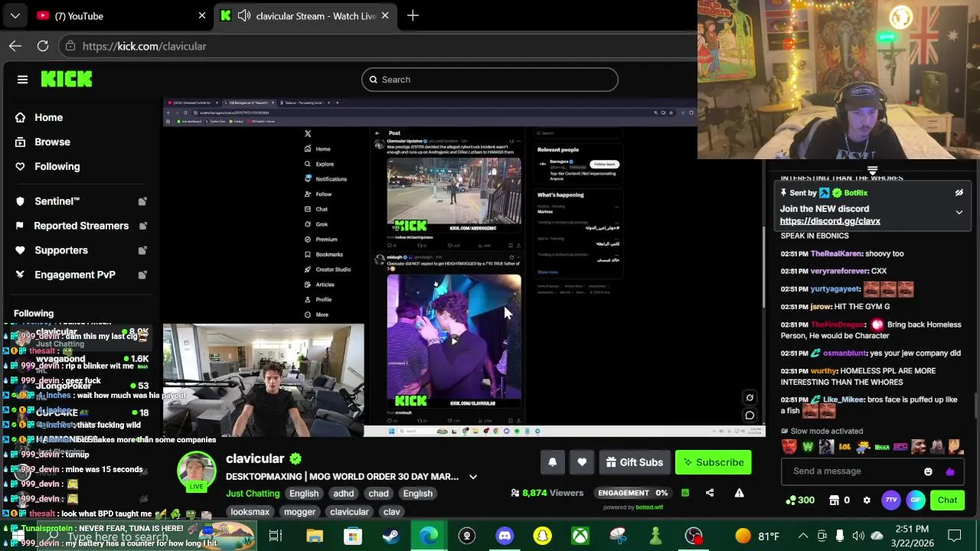This screenshot has width=980, height=551.
Task: Switch to the YouTube browser tab
Action: pyautogui.click(x=120, y=15)
